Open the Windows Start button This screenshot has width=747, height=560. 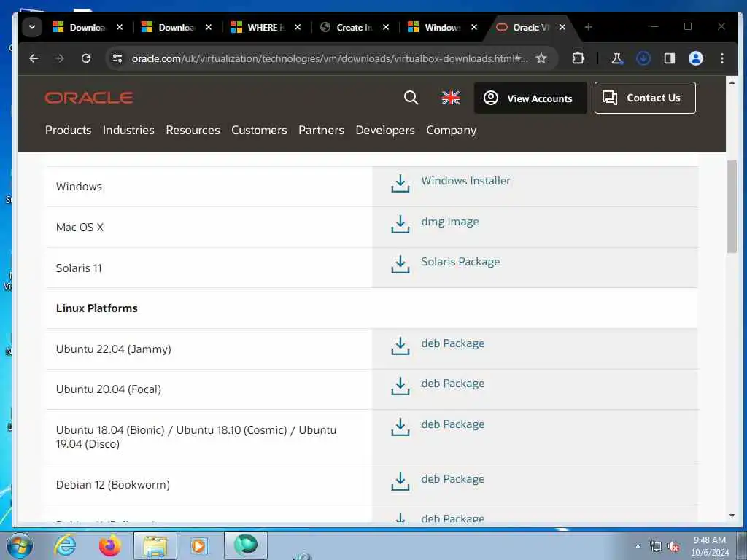[x=20, y=545]
